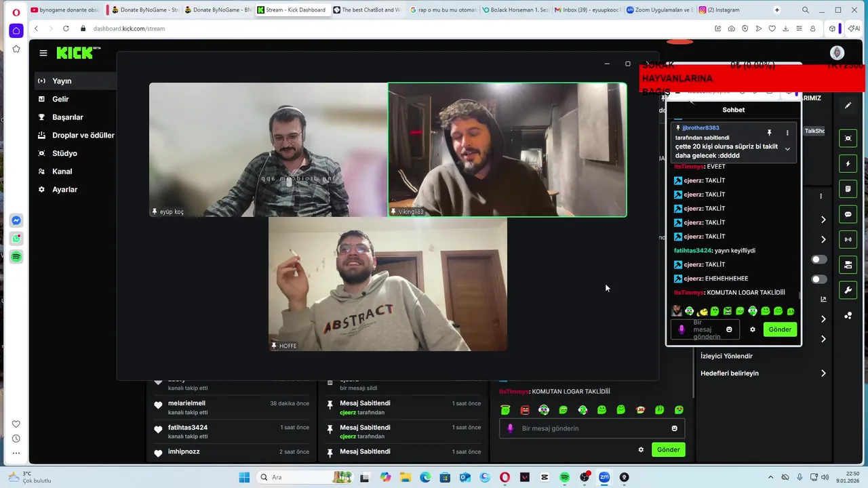Open a new browser tab
This screenshot has height=488, width=868.
[x=777, y=10]
